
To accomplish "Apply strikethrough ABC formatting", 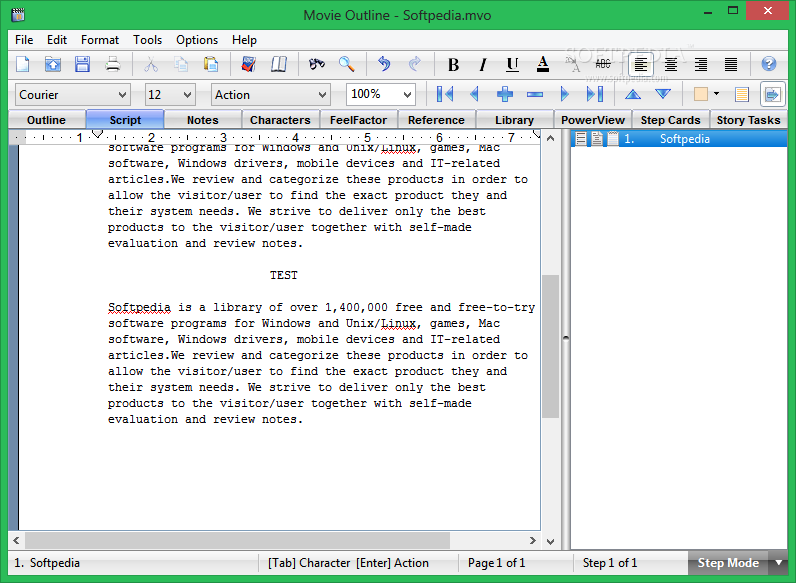I will click(x=603, y=64).
